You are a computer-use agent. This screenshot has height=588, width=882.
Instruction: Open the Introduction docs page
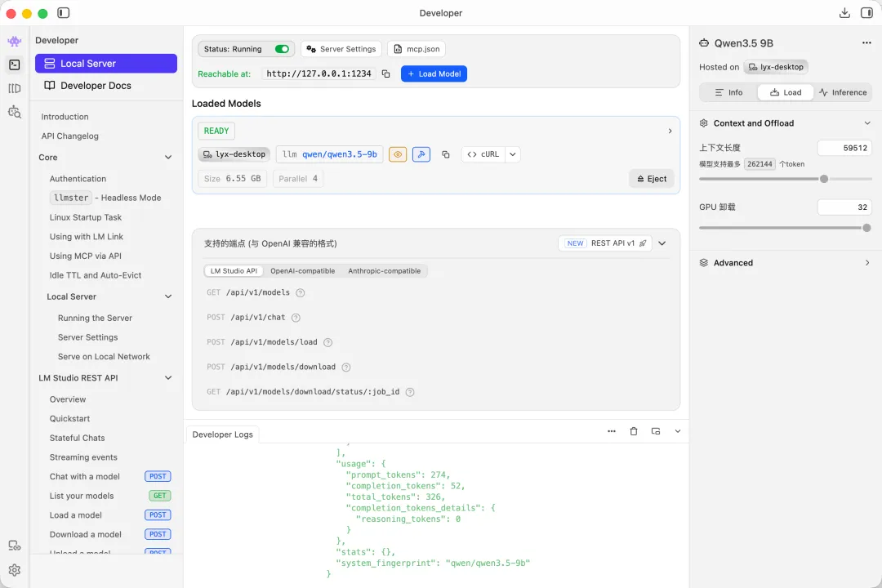click(65, 117)
